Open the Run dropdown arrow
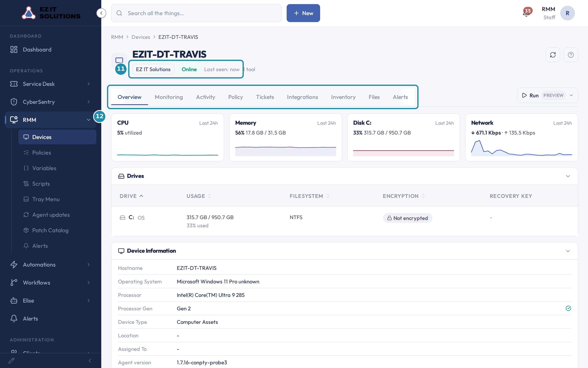Screen dimensions: 588x368 571,95
